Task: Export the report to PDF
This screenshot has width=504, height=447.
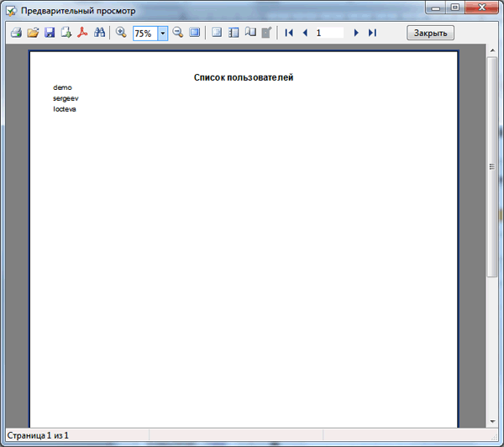Action: click(x=82, y=33)
